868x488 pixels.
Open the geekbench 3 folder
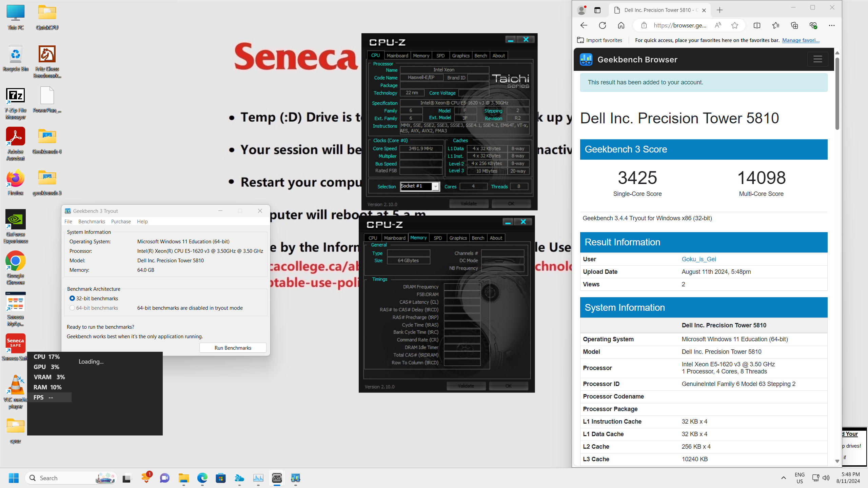point(47,183)
